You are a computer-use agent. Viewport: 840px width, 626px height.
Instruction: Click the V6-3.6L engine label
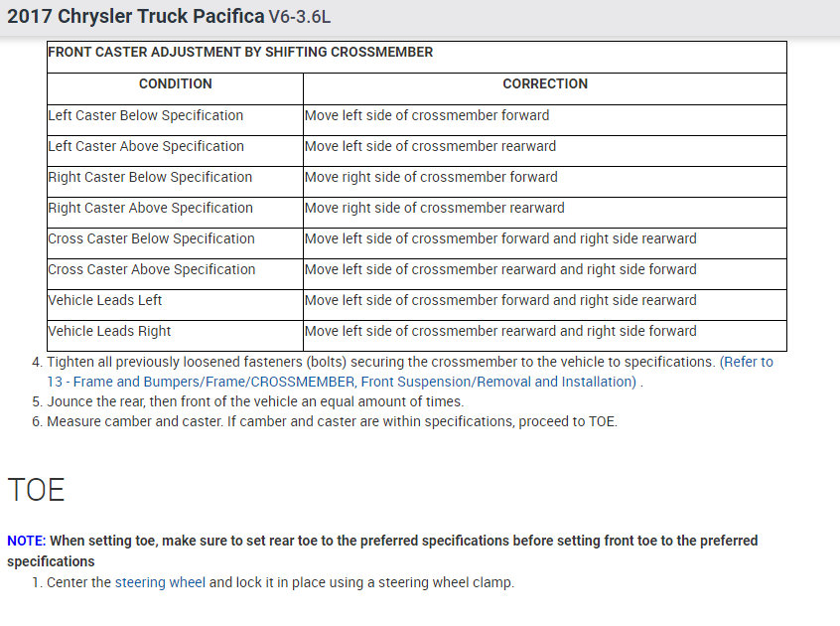coord(299,18)
